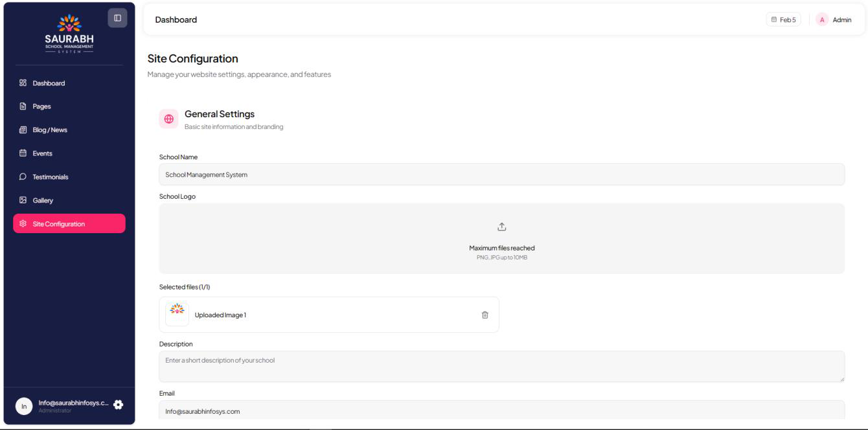
Task: Delete Uploaded Image 1 with the trash icon
Action: coord(485,315)
